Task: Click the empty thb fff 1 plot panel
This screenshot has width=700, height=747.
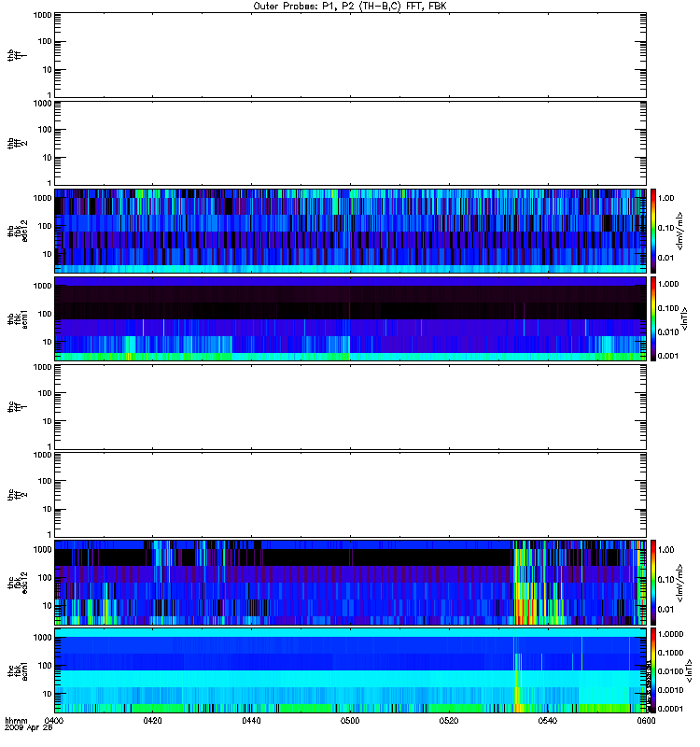Action: 350,55
